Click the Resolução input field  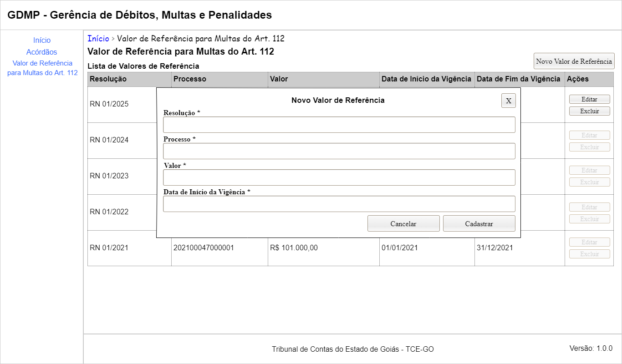pos(339,125)
